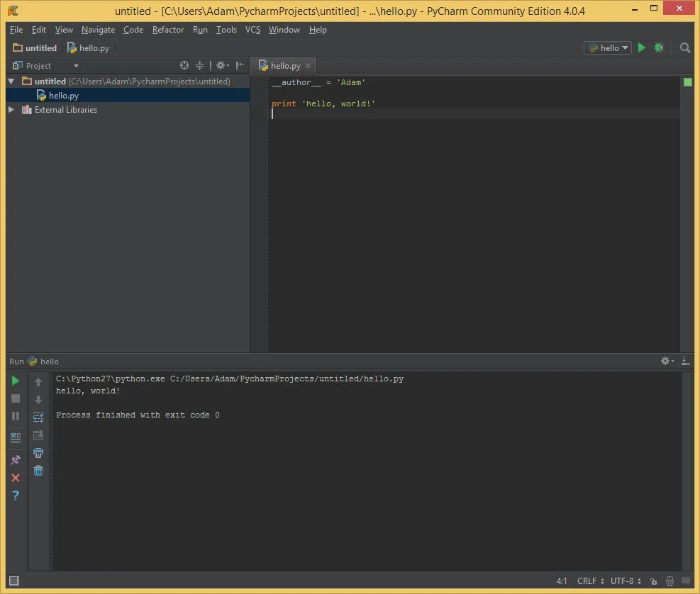The image size is (700, 594).
Task: Click the python.exe command line in console
Action: tap(230, 379)
